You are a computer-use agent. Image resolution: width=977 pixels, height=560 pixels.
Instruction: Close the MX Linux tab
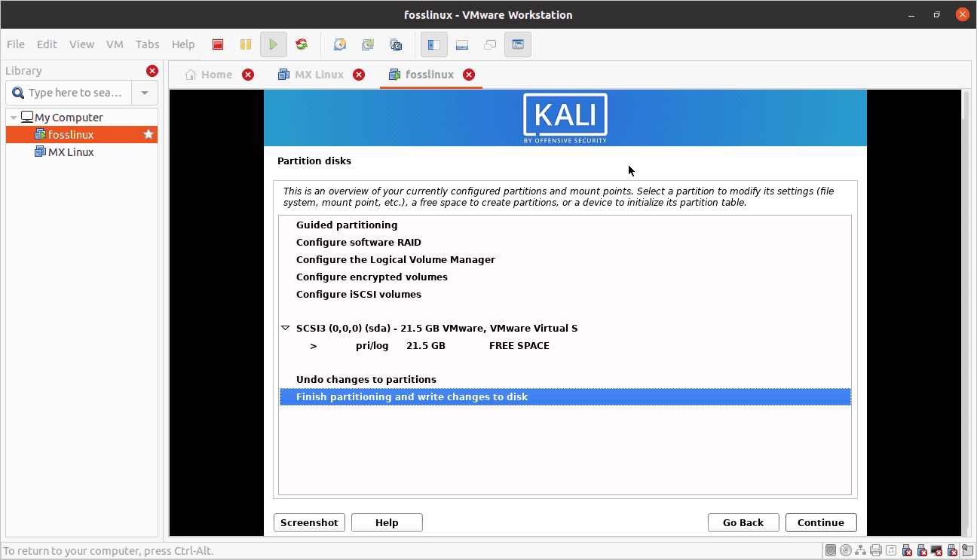point(359,75)
